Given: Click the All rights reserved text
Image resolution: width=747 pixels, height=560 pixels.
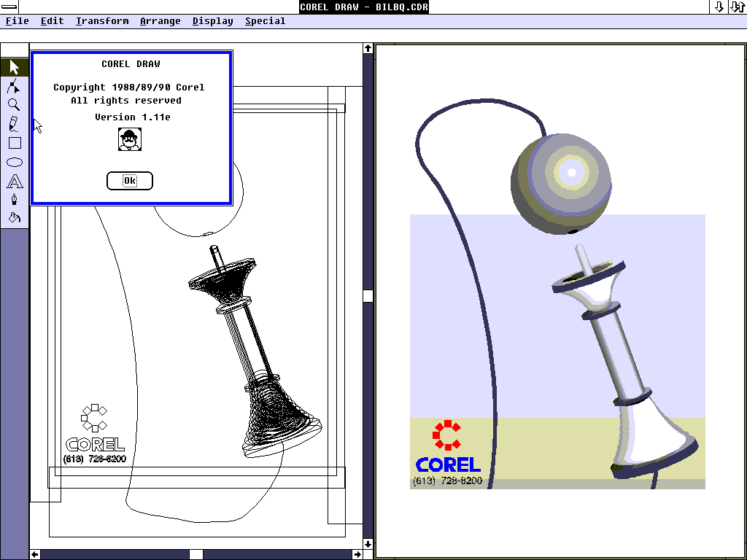Looking at the screenshot, I should tap(125, 101).
